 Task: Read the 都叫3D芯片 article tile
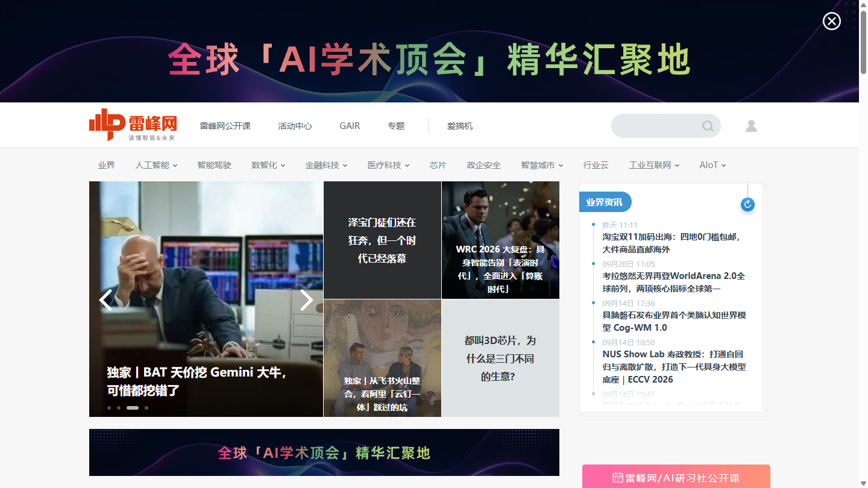[500, 358]
